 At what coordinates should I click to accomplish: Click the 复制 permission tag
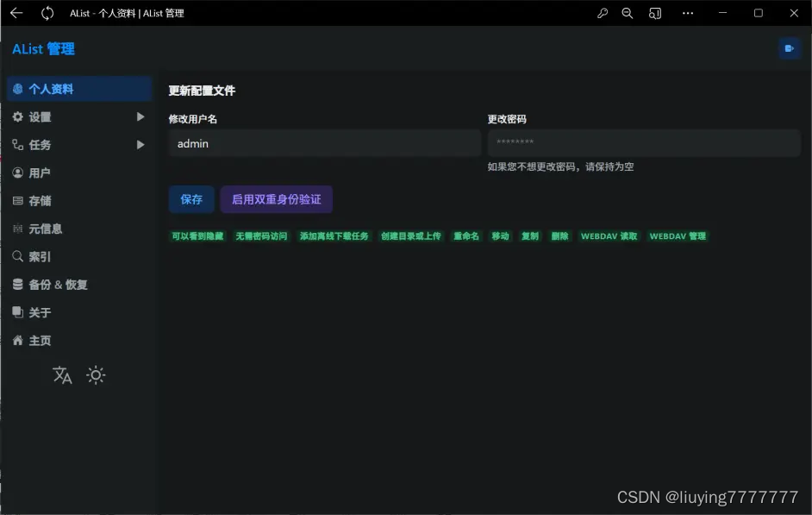click(x=530, y=236)
